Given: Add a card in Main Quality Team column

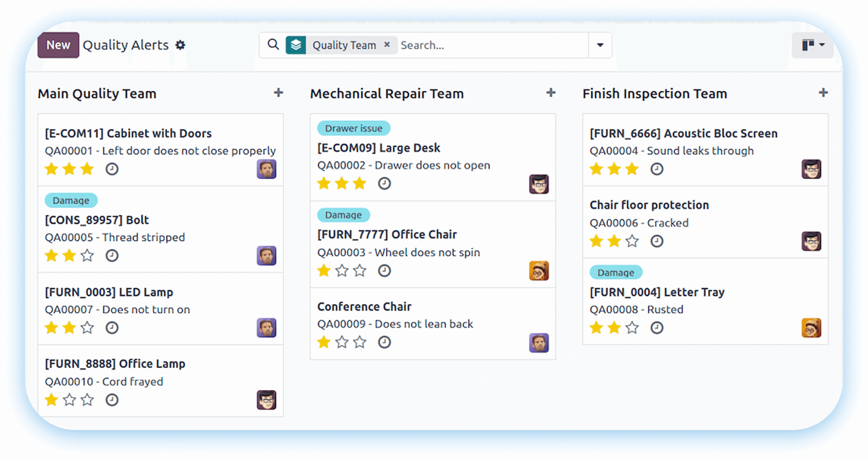Looking at the screenshot, I should pyautogui.click(x=278, y=93).
